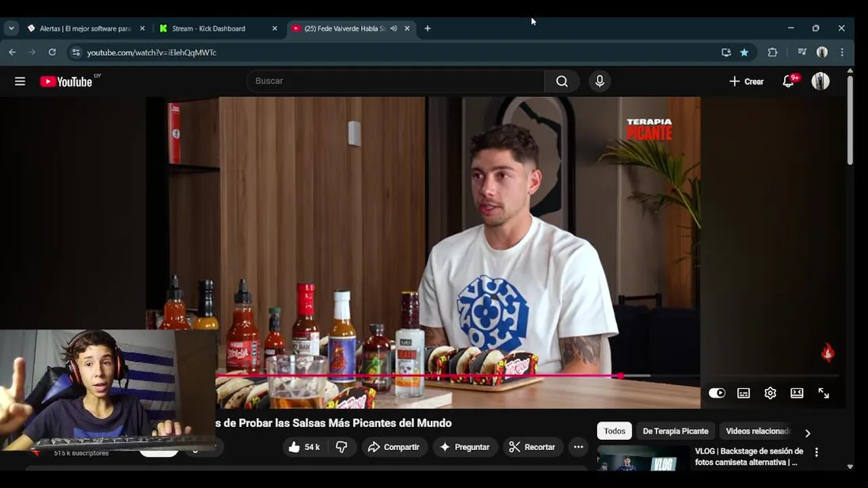The image size is (868, 488).
Task: Click the search magnifier button
Action: (x=562, y=81)
